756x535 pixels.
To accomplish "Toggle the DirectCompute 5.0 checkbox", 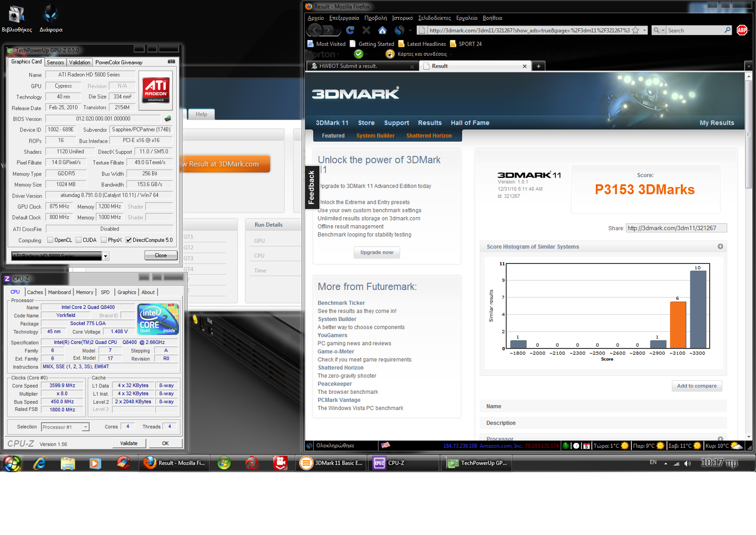I will coord(129,240).
